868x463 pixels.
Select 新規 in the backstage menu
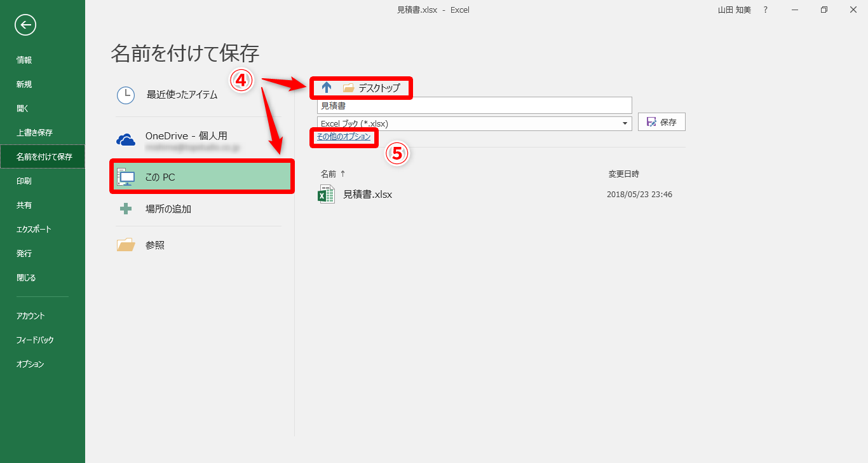24,84
